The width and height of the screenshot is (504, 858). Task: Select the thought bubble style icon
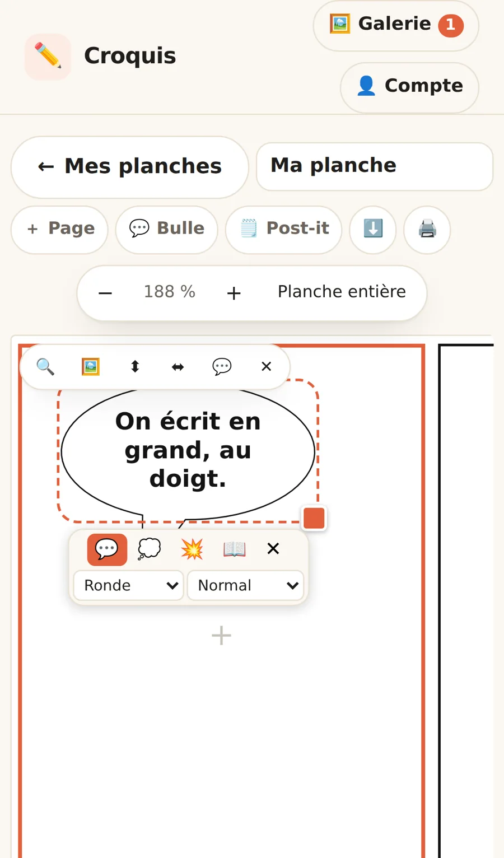coord(149,549)
